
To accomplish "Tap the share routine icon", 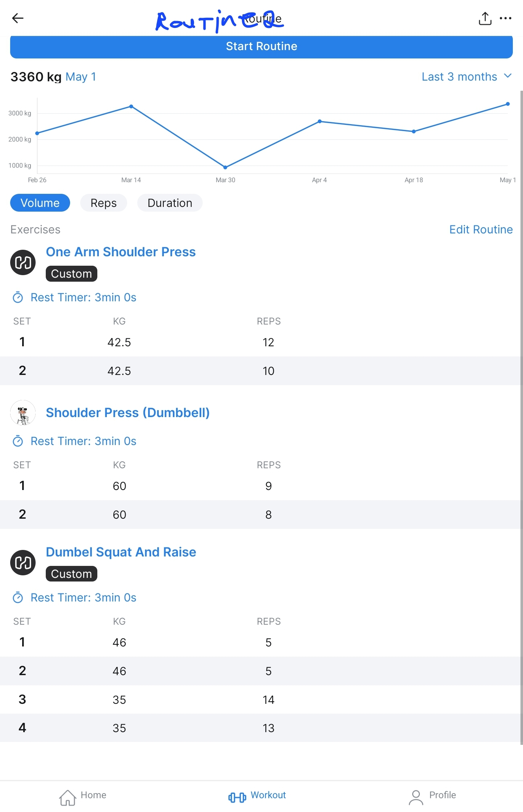I will point(485,19).
